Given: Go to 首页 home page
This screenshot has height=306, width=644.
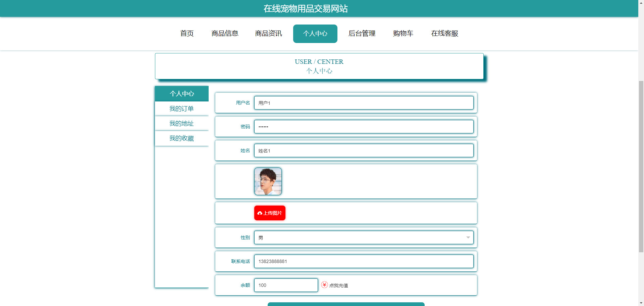Looking at the screenshot, I should (x=187, y=34).
